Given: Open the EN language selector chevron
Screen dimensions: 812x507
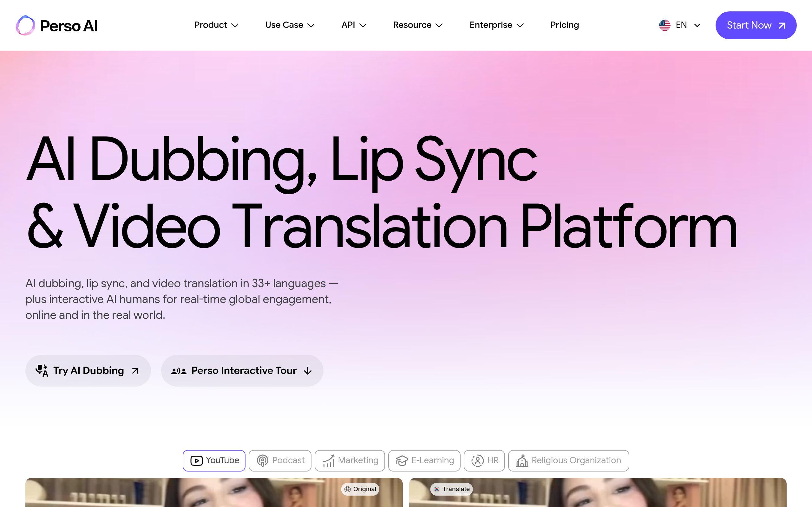Looking at the screenshot, I should 697,25.
